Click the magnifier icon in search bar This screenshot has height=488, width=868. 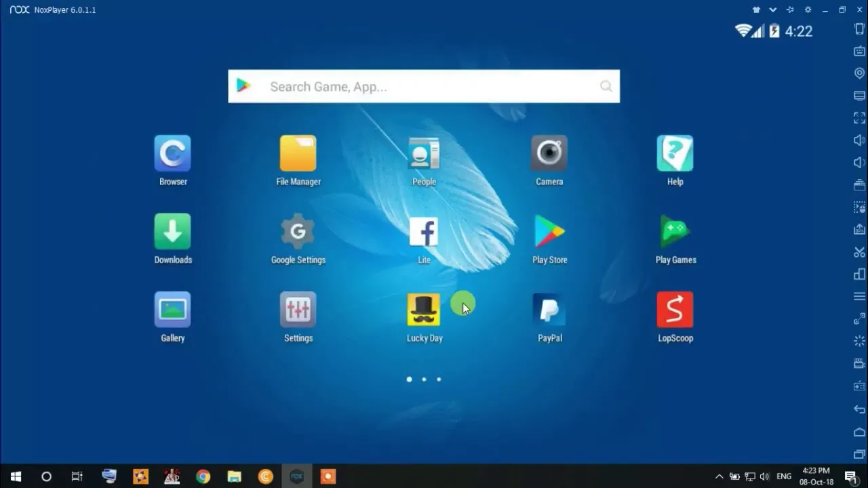[x=606, y=86]
